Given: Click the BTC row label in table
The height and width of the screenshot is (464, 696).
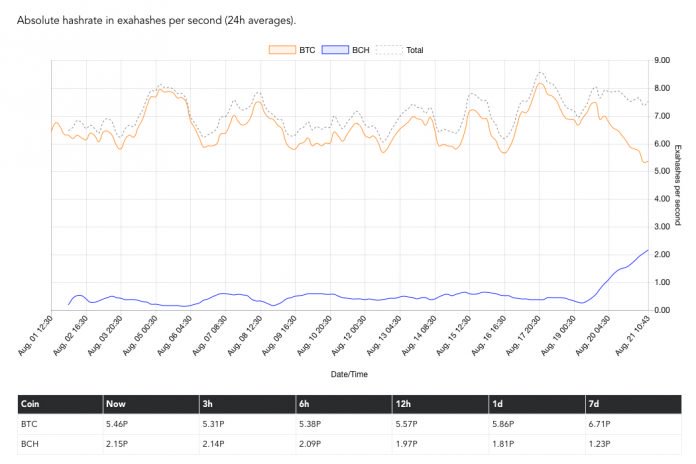Looking at the screenshot, I should tap(29, 424).
